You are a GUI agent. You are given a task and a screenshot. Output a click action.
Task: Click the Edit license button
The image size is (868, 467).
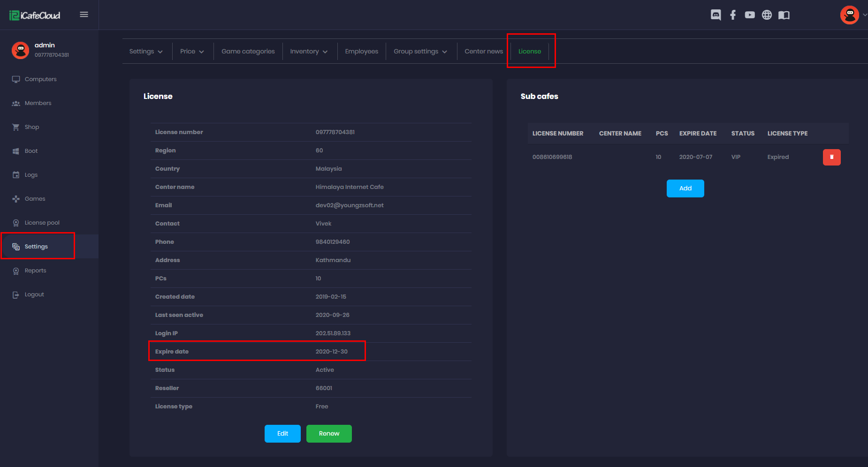pos(282,434)
